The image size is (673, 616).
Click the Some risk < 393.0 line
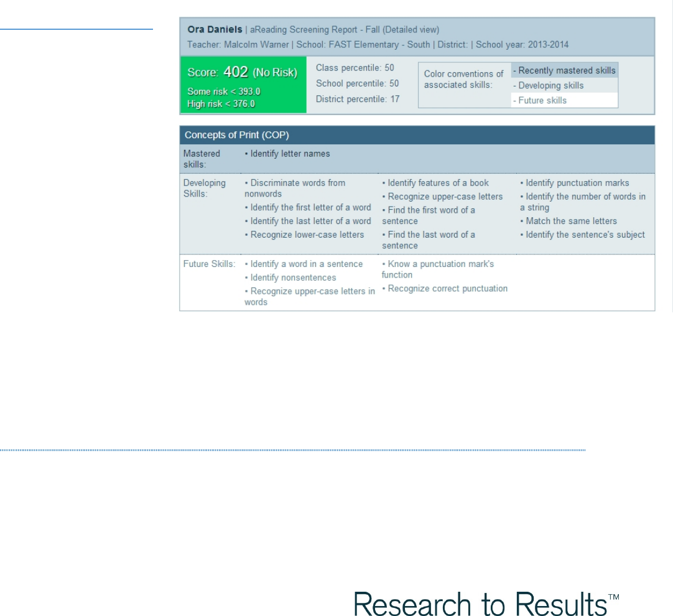[224, 91]
